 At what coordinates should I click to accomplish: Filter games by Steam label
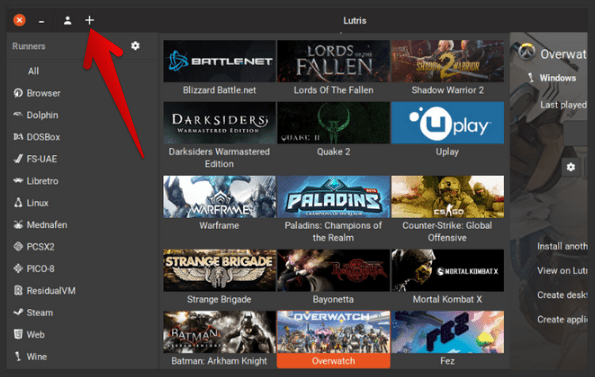tap(39, 313)
